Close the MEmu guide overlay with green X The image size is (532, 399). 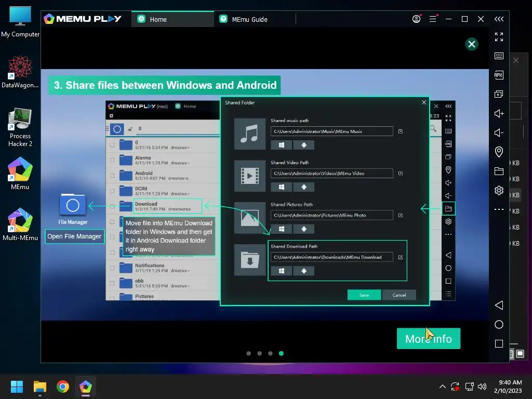point(471,44)
